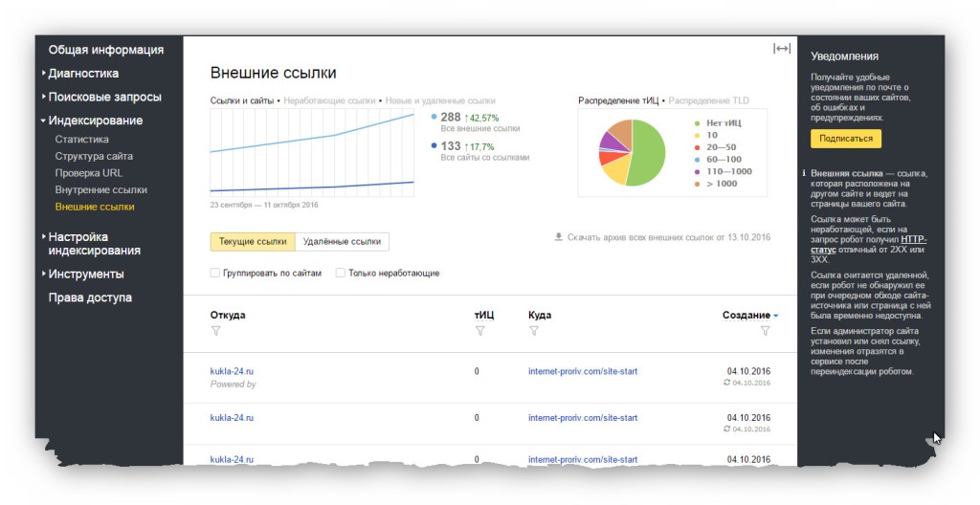980x505 pixels.
Task: Open kukla-24.ru link with Powered by
Action: click(x=232, y=371)
